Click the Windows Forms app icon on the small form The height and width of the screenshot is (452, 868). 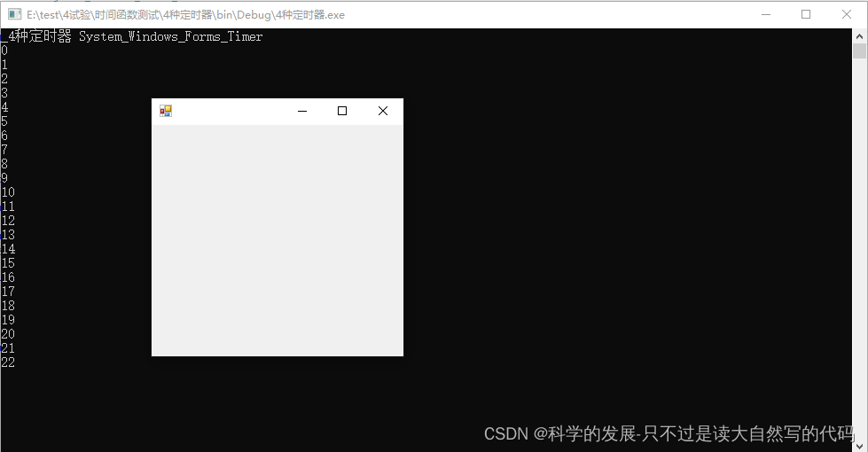(x=166, y=111)
